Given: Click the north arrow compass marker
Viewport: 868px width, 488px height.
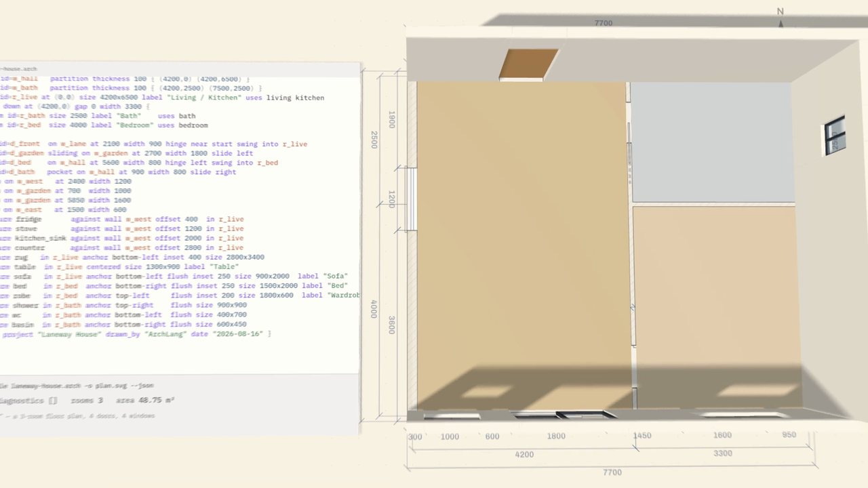Looking at the screenshot, I should click(x=781, y=18).
